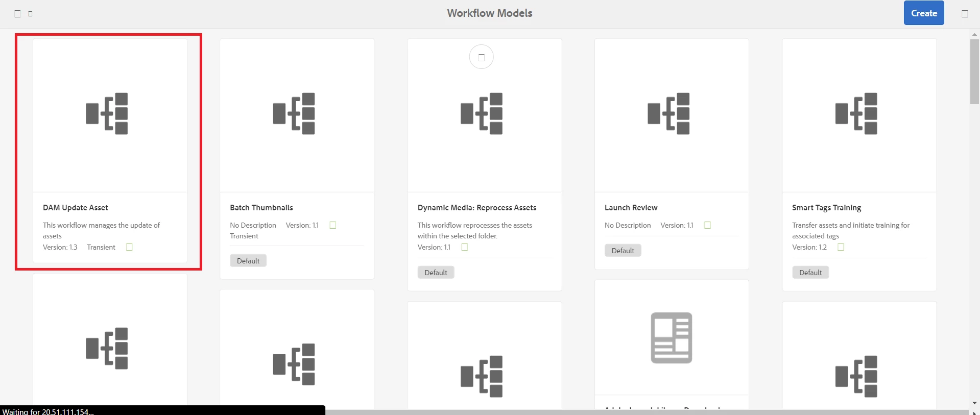Click workflow icon below DAM Update Asset card

pos(107,348)
